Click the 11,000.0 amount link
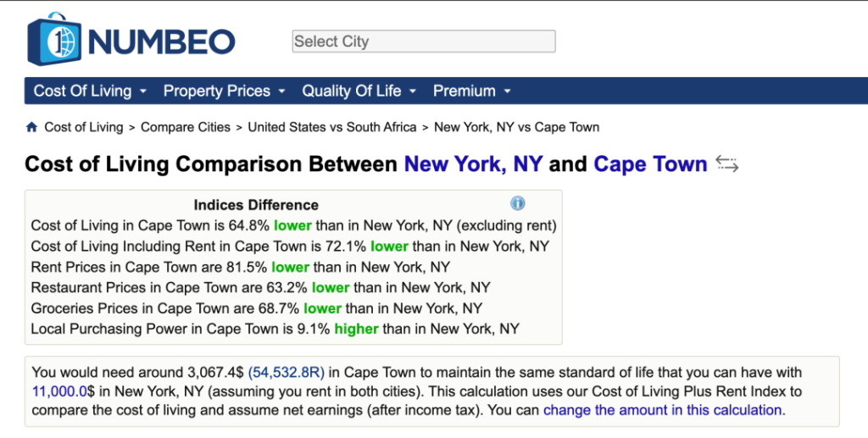The image size is (868, 438). pos(59,391)
